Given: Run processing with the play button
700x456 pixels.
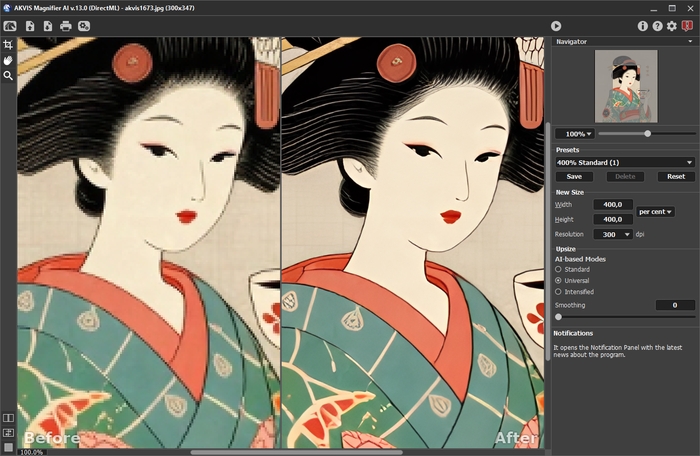Looking at the screenshot, I should (x=556, y=26).
